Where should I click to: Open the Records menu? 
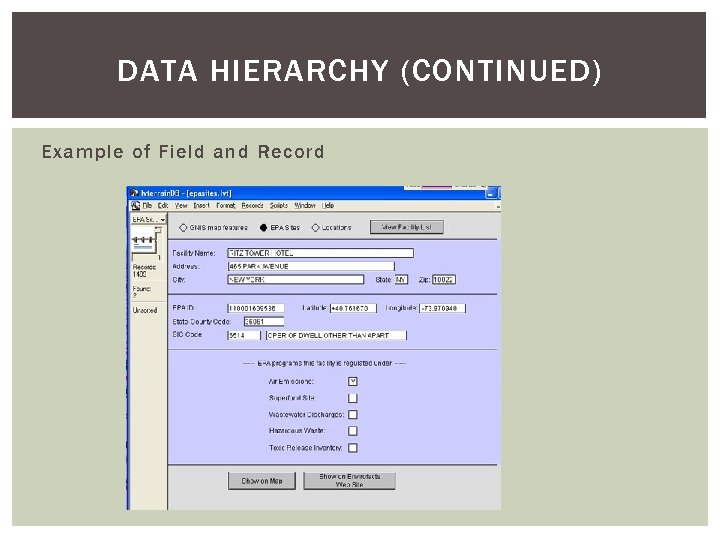pyautogui.click(x=252, y=206)
